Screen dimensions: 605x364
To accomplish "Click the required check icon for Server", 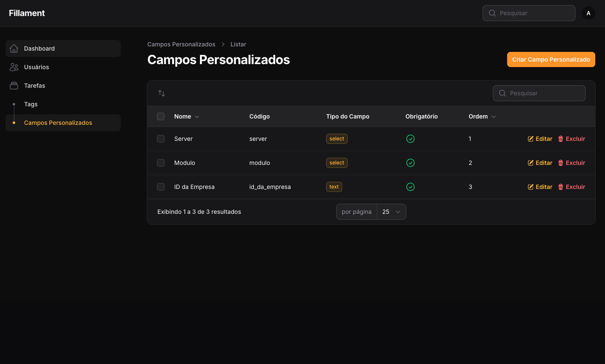I will click(411, 139).
